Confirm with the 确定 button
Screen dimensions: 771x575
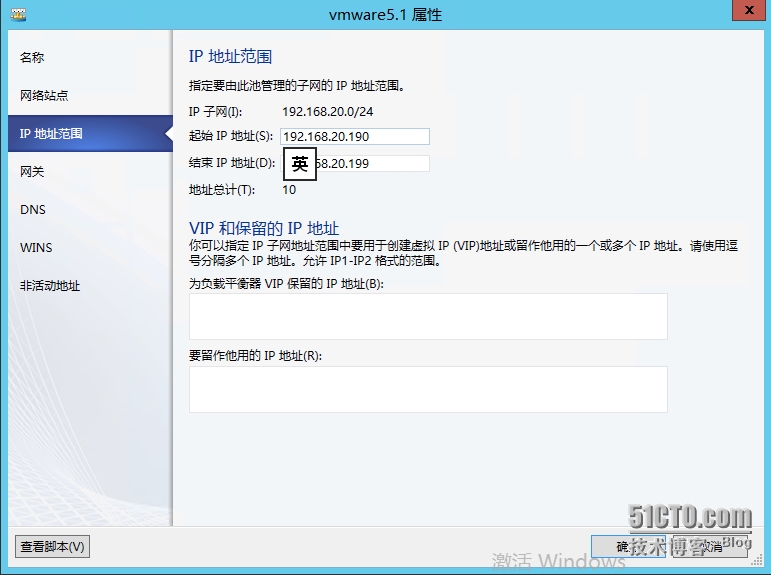pos(628,546)
